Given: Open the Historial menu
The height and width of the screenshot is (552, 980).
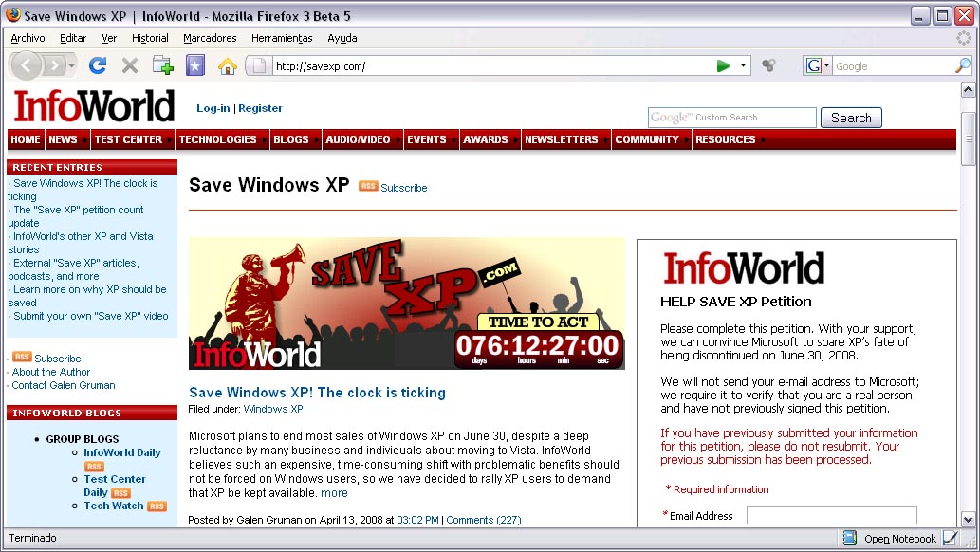Looking at the screenshot, I should pyautogui.click(x=150, y=38).
